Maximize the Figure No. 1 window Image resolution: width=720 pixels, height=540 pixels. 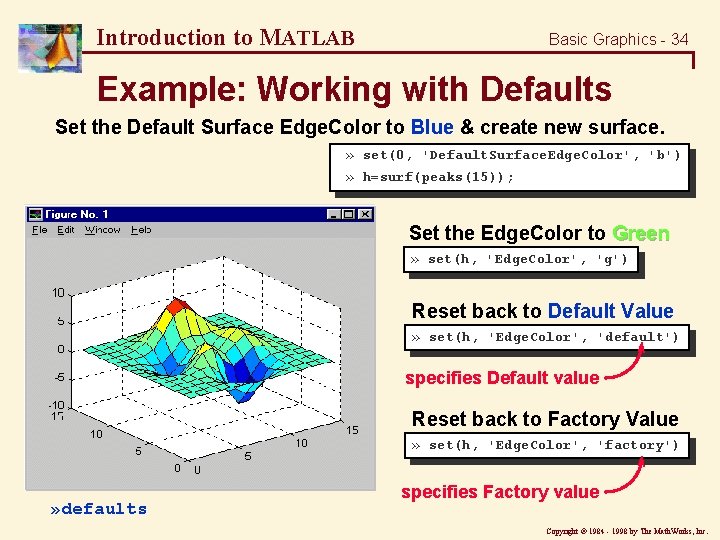point(349,214)
